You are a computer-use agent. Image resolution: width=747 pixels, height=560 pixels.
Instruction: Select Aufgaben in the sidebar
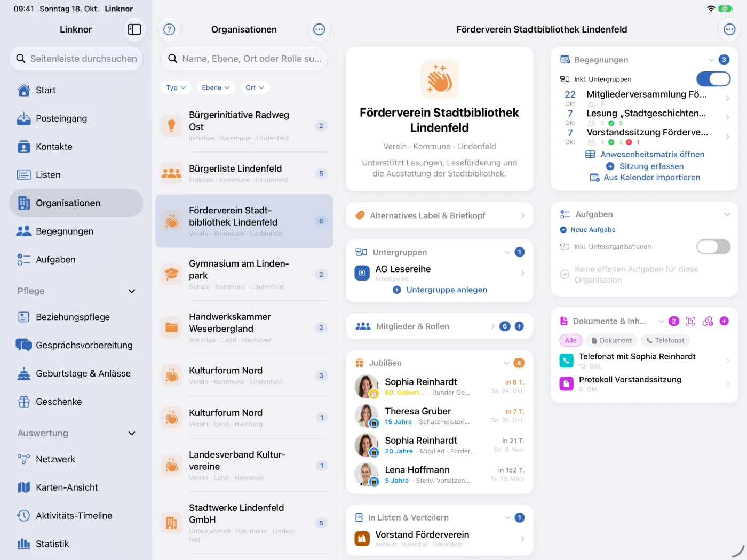pyautogui.click(x=76, y=260)
